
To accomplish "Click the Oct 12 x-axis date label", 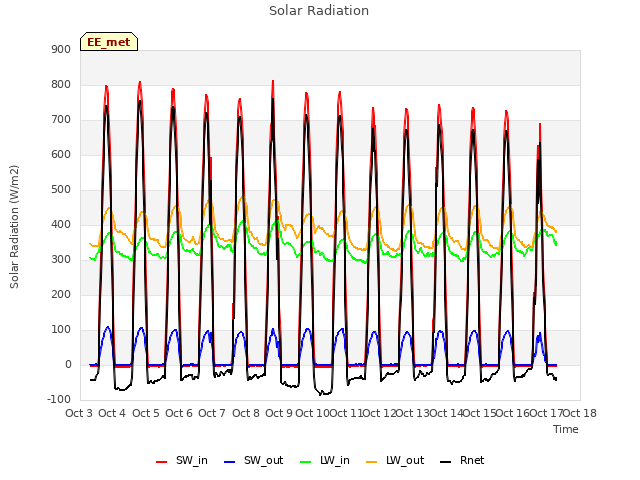I will (379, 413).
